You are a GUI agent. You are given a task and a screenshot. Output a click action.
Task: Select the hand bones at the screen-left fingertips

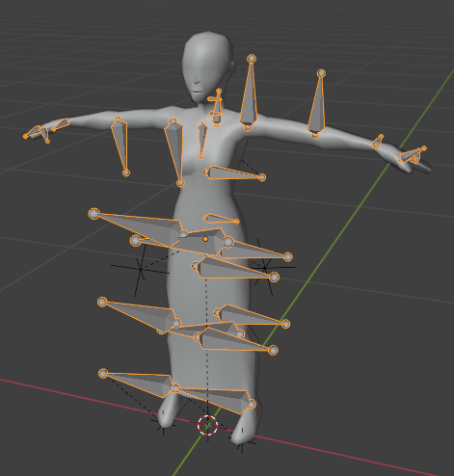pos(38,133)
